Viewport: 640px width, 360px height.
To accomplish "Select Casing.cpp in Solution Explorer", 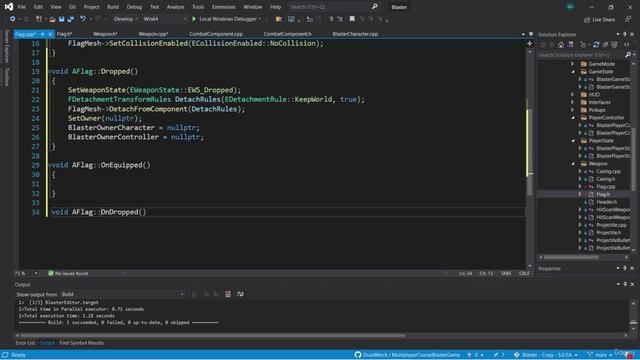I will coord(608,171).
